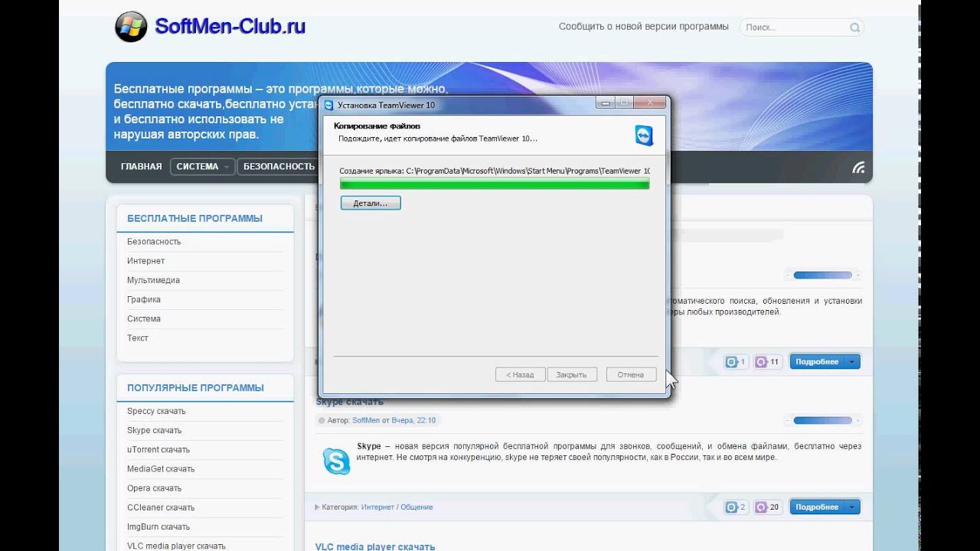Open MediaGet скачать link
Image resolution: width=980 pixels, height=551 pixels.
[161, 468]
